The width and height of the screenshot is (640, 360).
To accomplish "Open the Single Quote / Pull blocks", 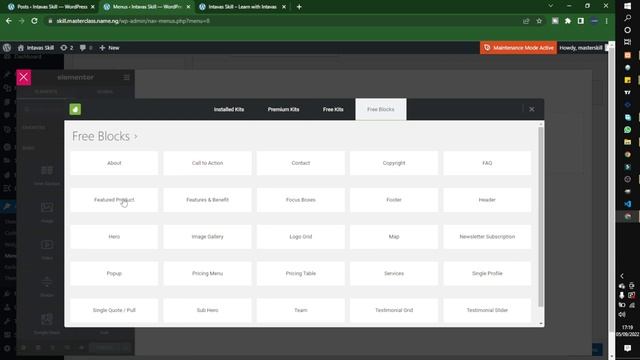I will (x=114, y=310).
